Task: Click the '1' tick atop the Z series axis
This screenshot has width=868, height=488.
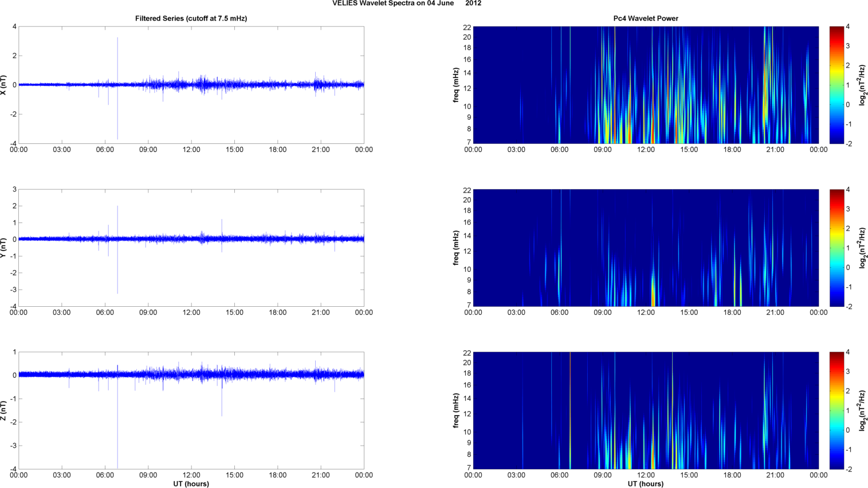Action: coord(15,353)
